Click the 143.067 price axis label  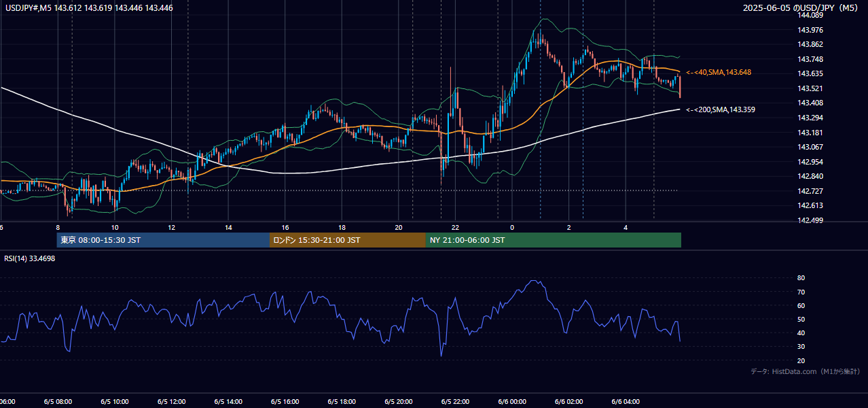(x=811, y=147)
